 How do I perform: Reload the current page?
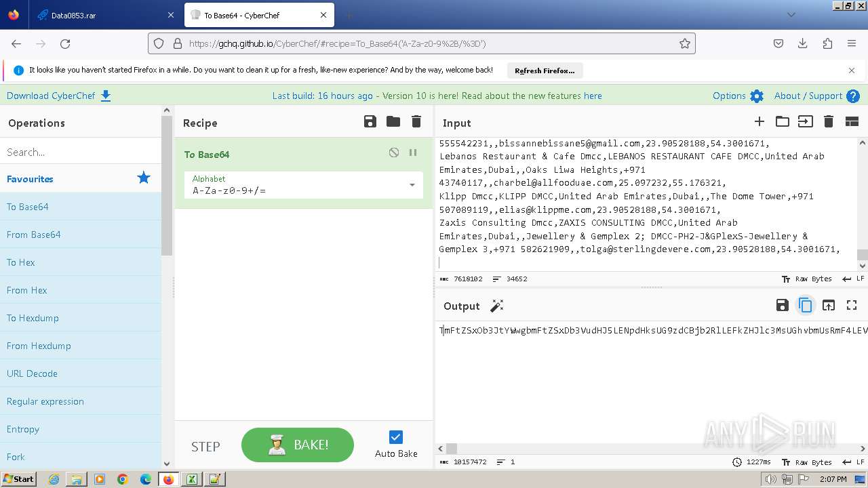pyautogui.click(x=65, y=43)
